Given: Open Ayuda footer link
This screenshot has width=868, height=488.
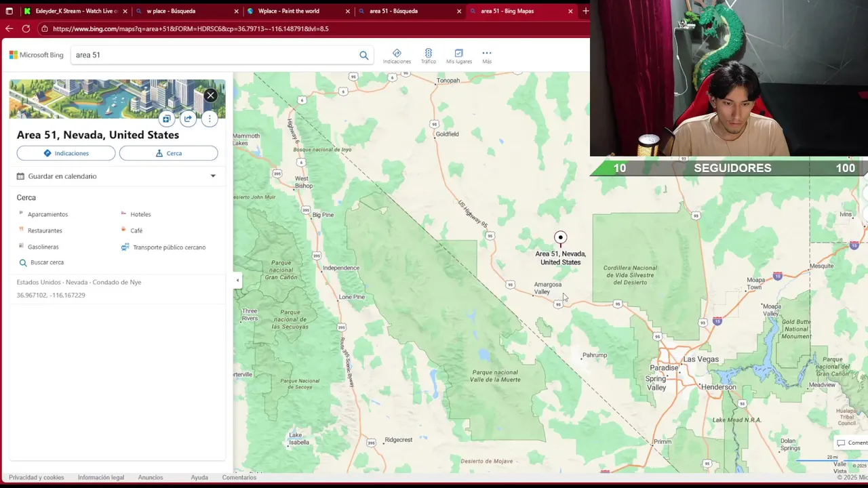Looking at the screenshot, I should tap(199, 478).
